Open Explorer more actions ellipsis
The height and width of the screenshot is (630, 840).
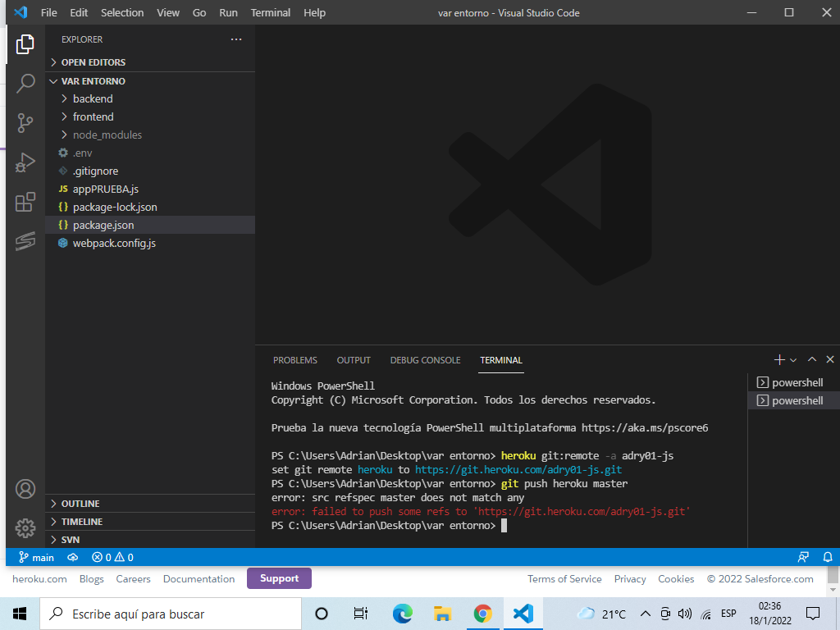[236, 39]
